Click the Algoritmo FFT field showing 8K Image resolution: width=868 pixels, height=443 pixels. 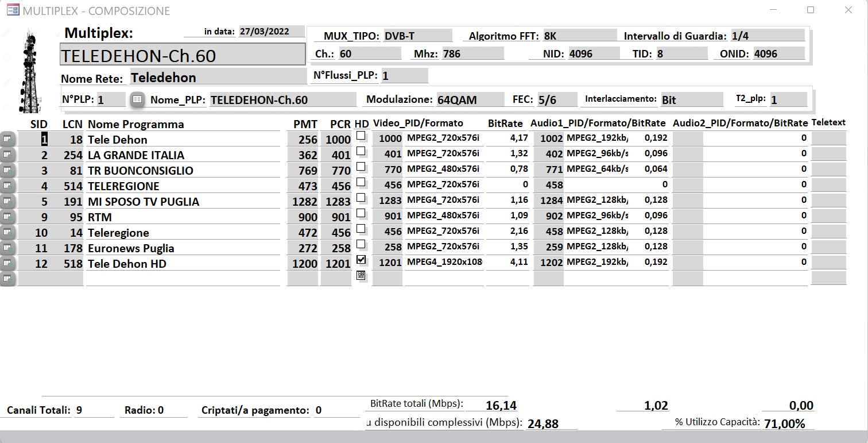579,36
